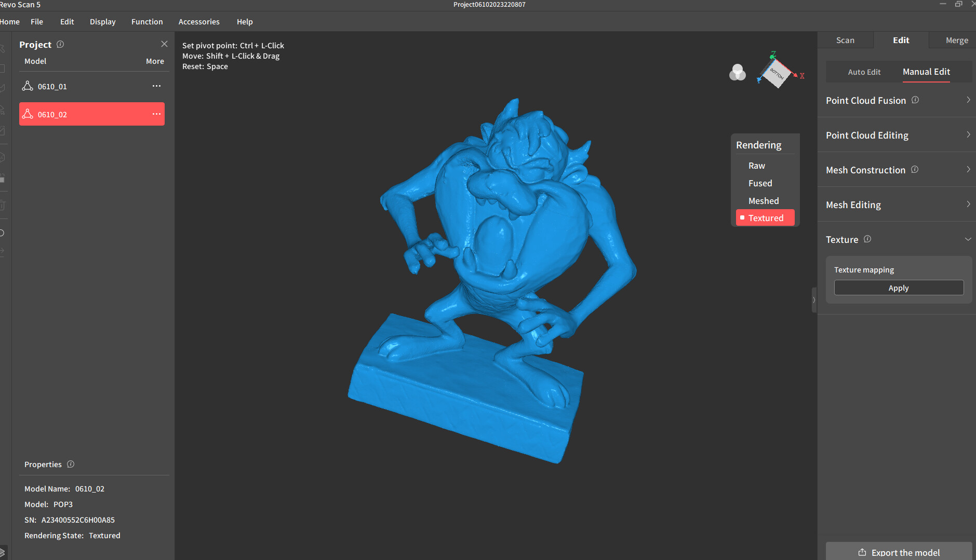The height and width of the screenshot is (560, 976).
Task: Open the Function menu
Action: [x=147, y=22]
